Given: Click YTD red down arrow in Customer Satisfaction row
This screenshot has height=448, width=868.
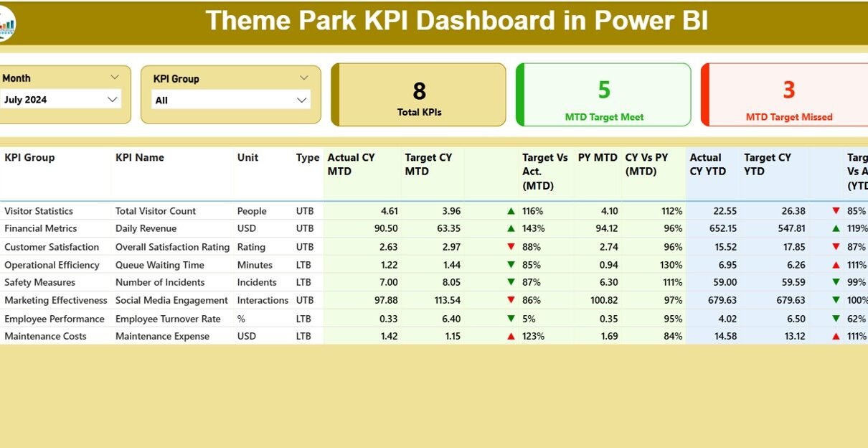Looking at the screenshot, I should pyautogui.click(x=836, y=247).
